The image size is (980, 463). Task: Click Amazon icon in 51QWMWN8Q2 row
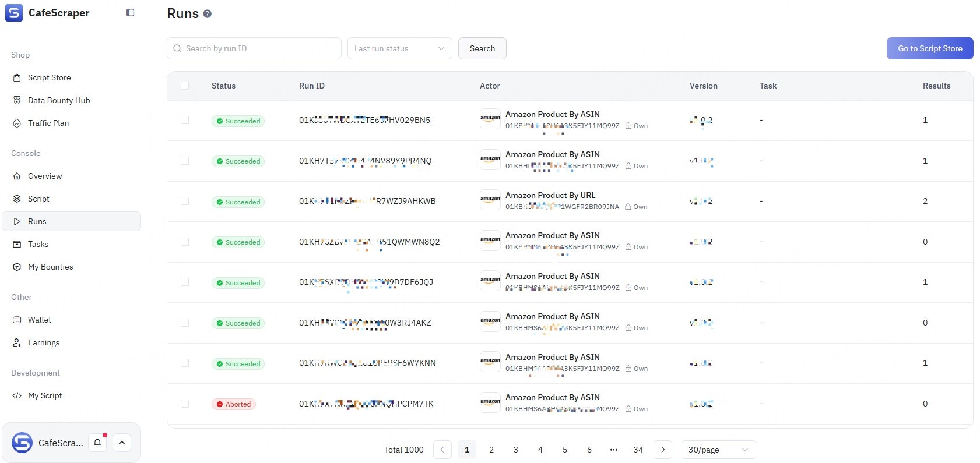pos(490,241)
